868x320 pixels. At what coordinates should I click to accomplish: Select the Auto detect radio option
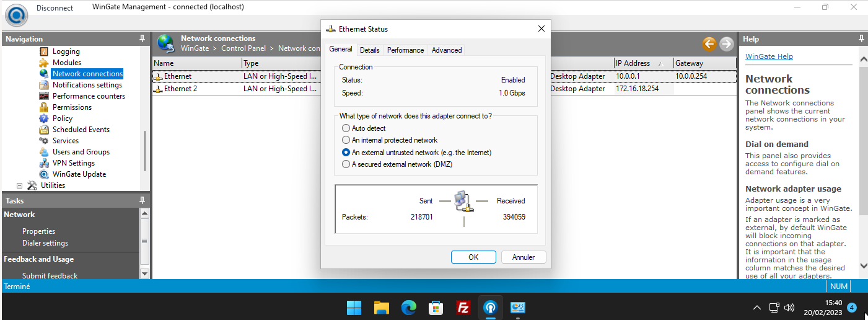tap(346, 128)
